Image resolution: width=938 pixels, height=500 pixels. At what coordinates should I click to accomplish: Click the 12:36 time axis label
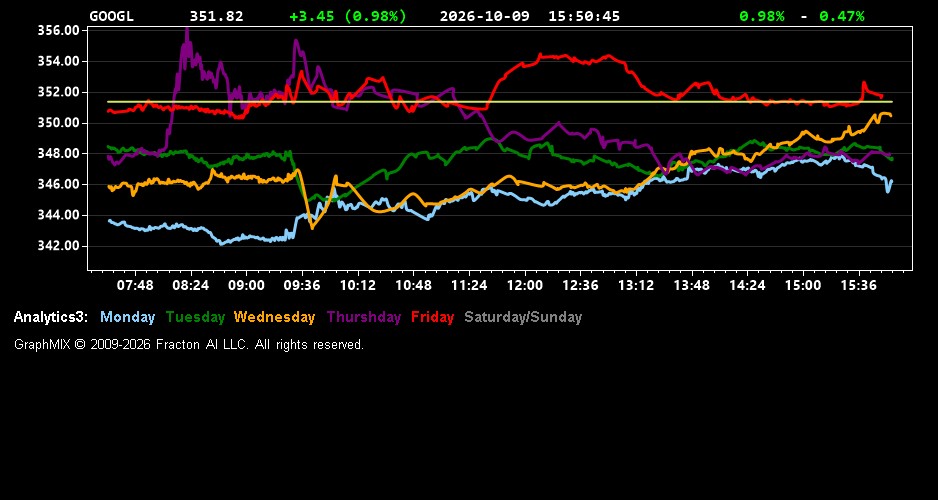(580, 285)
